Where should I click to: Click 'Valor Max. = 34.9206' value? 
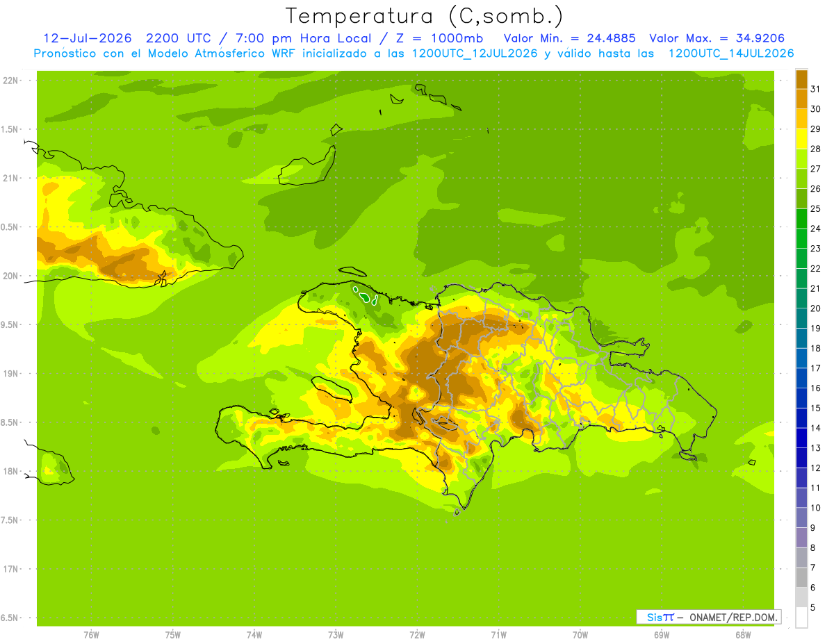717,38
